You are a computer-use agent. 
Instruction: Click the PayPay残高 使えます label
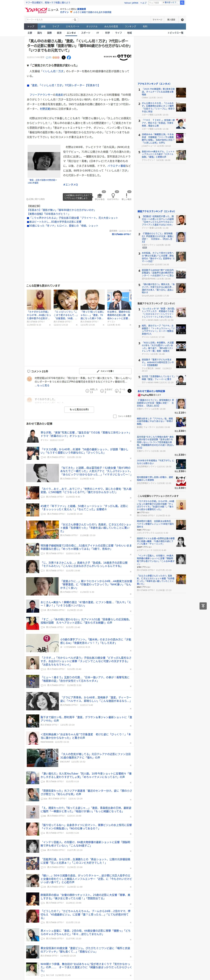(149, 395)
